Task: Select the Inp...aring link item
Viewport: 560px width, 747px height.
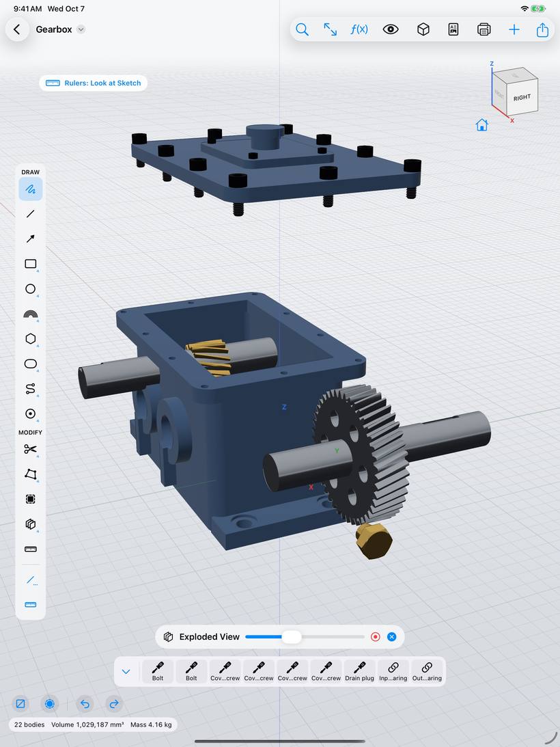Action: pyautogui.click(x=393, y=672)
